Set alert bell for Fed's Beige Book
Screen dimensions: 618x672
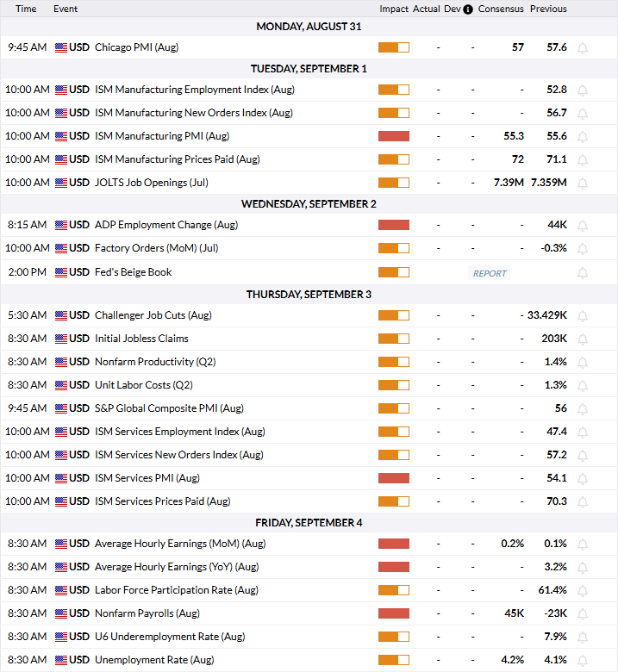583,273
